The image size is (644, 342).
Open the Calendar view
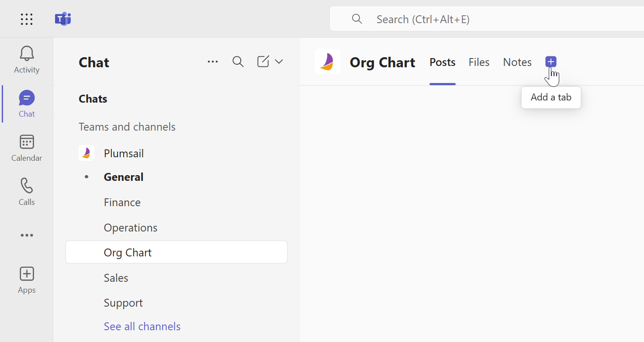pos(27,148)
